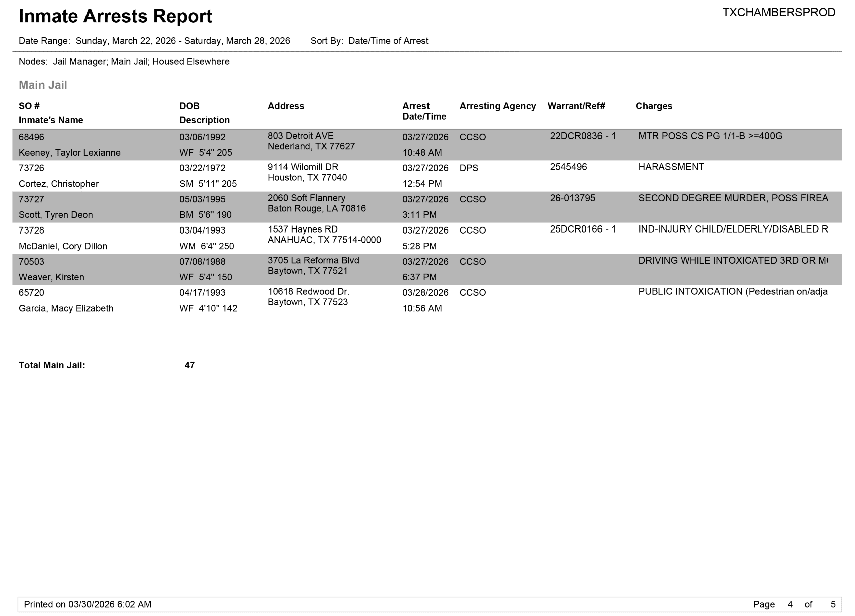Select inmate name Keeney, Taylor Lexianne
Screen dimensions: 855x616
pyautogui.click(x=70, y=153)
